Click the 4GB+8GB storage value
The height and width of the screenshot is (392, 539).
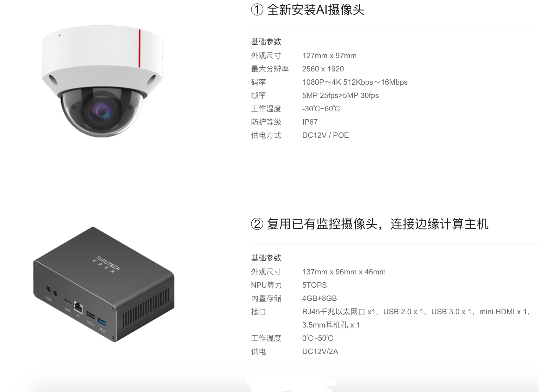(319, 298)
